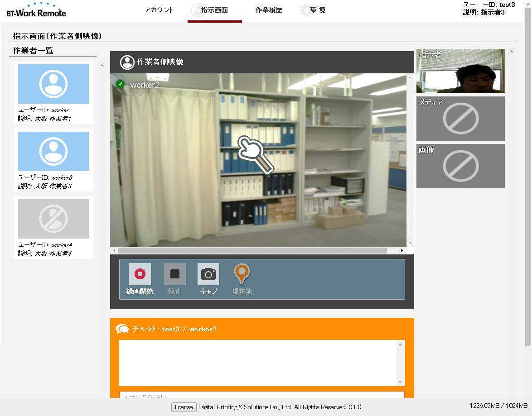Click the license button in the footer
The image size is (532, 416).
[x=184, y=407]
